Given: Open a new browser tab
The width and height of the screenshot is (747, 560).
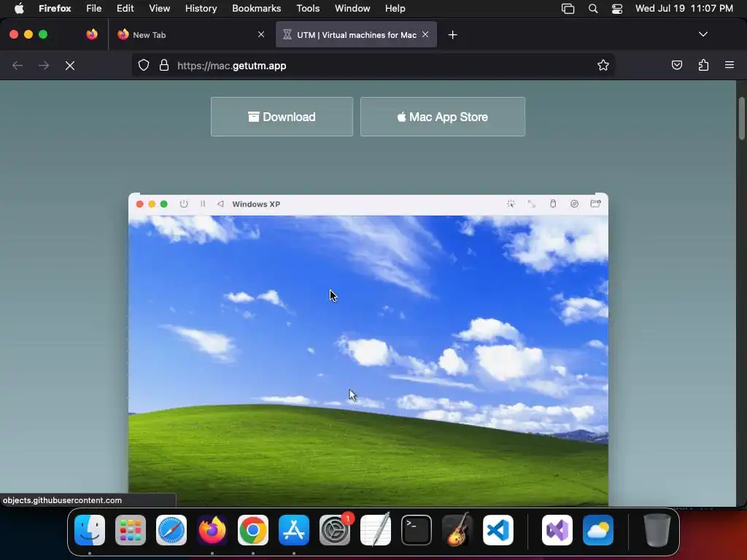Looking at the screenshot, I should pyautogui.click(x=452, y=35).
